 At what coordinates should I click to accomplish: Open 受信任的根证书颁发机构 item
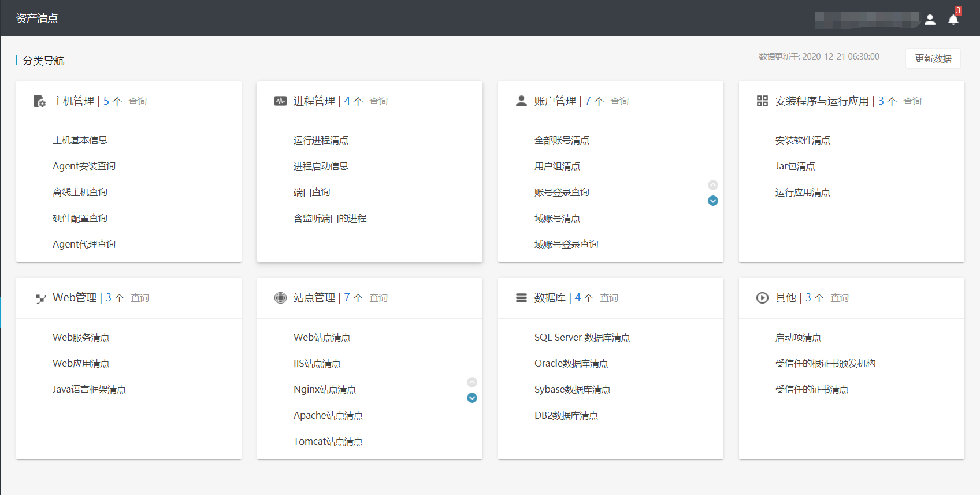(825, 364)
